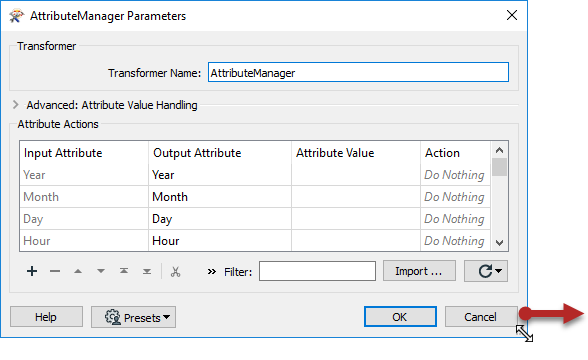
Task: Click the Cancel button
Action: [481, 316]
